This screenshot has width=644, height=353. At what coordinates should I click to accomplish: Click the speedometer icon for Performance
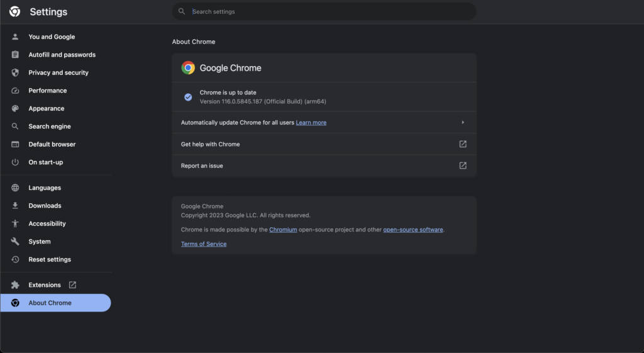15,91
